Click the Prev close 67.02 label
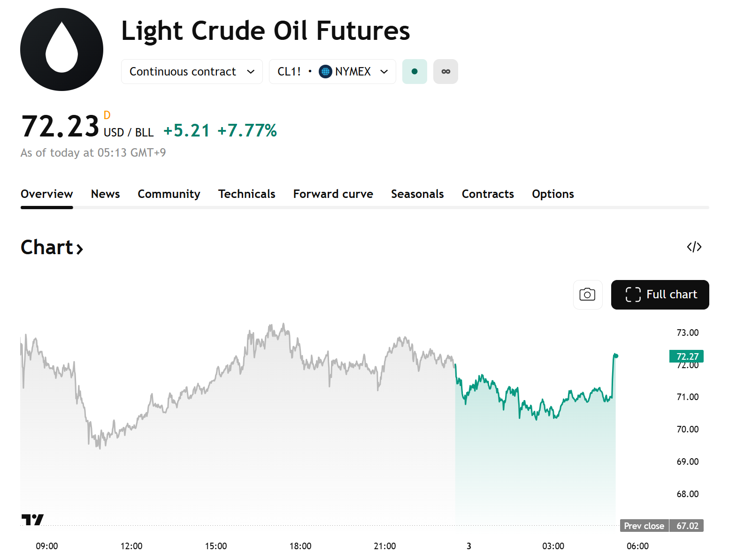 (661, 526)
